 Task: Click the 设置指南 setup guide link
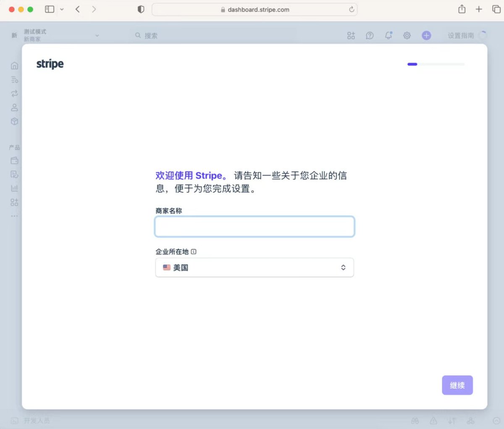pos(460,36)
